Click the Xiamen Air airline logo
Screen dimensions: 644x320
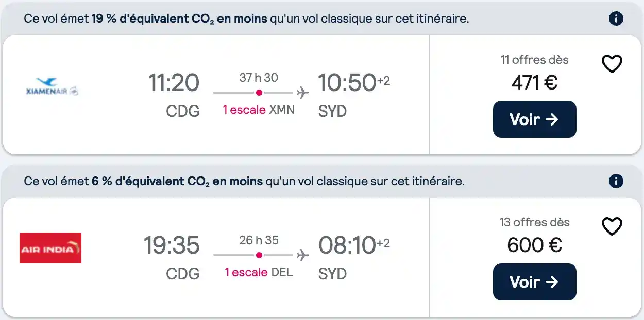[x=52, y=86]
